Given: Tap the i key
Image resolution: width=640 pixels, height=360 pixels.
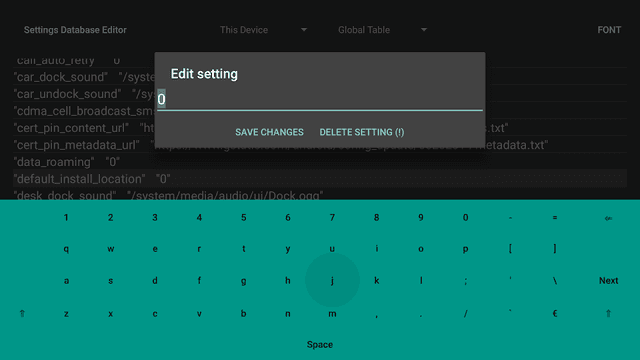Looking at the screenshot, I should point(376,248).
